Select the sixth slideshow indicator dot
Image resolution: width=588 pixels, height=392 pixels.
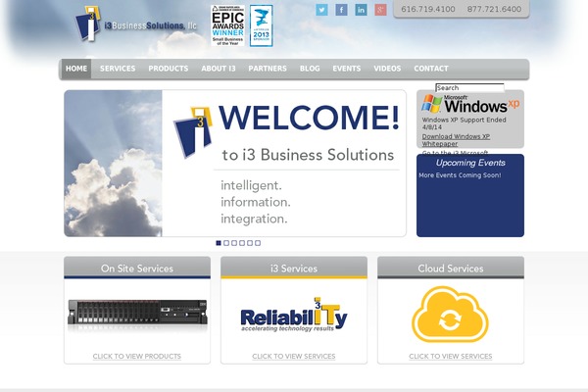tap(258, 243)
